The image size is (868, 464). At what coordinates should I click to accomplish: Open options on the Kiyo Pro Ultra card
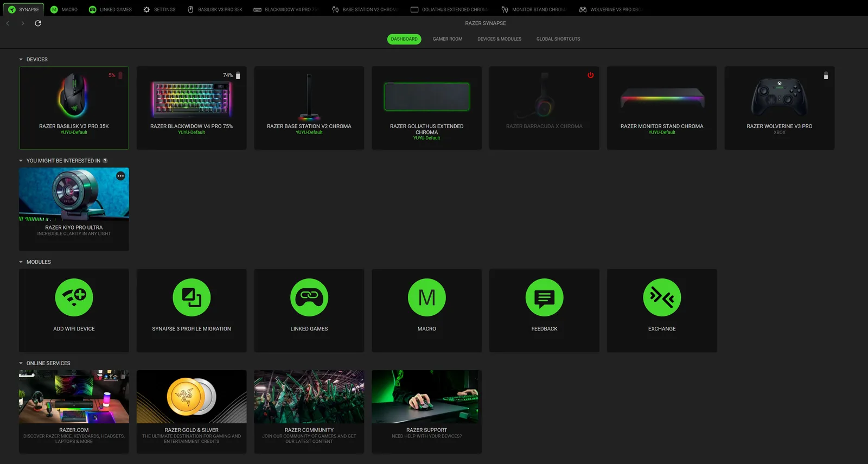click(120, 176)
